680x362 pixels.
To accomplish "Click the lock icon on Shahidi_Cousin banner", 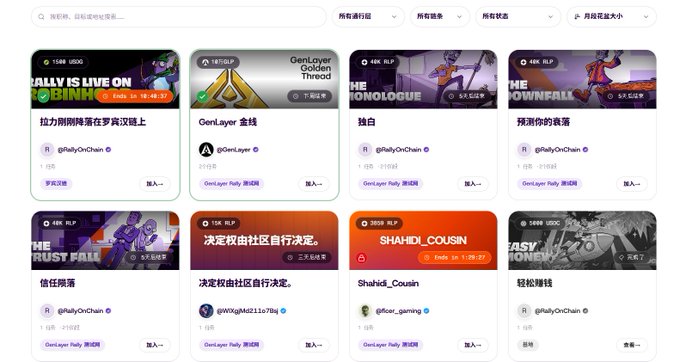I will click(361, 258).
